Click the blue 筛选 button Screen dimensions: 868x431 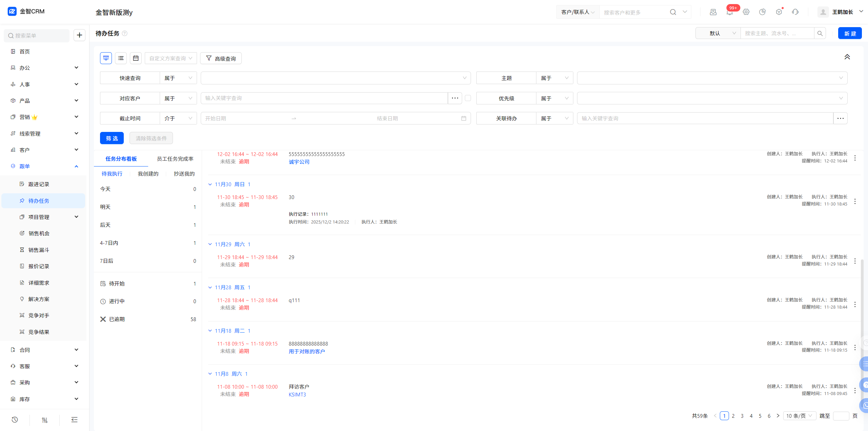[112, 138]
